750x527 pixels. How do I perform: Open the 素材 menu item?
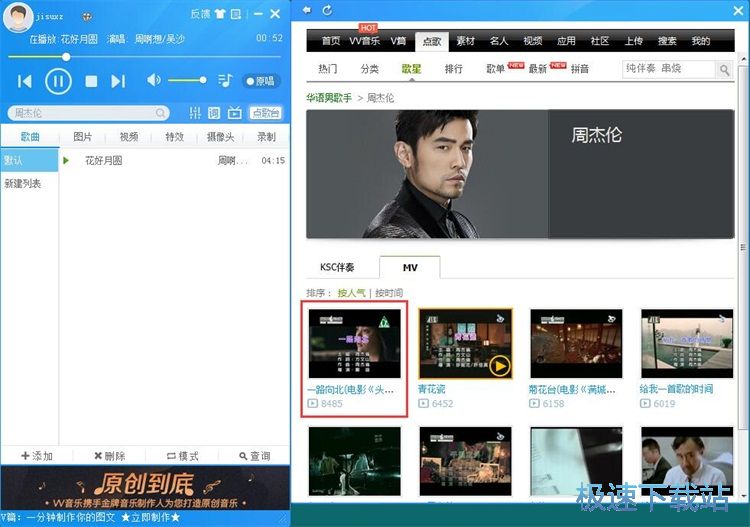[465, 41]
